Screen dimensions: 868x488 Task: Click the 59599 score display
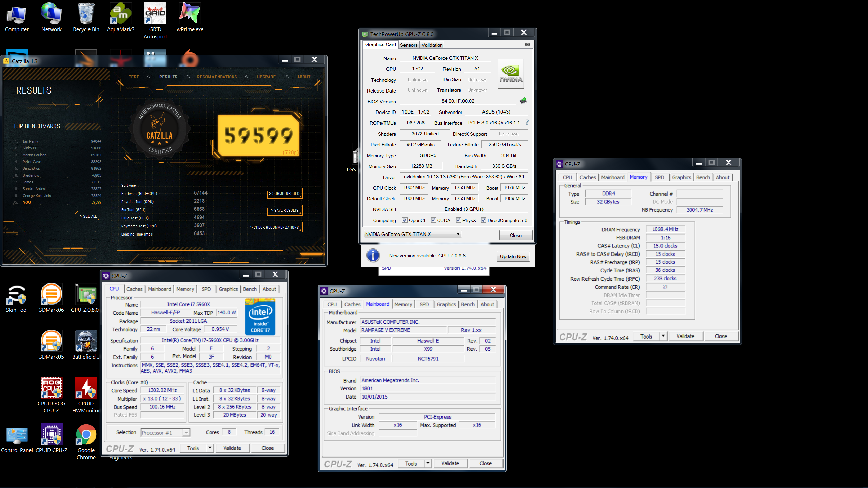(258, 136)
